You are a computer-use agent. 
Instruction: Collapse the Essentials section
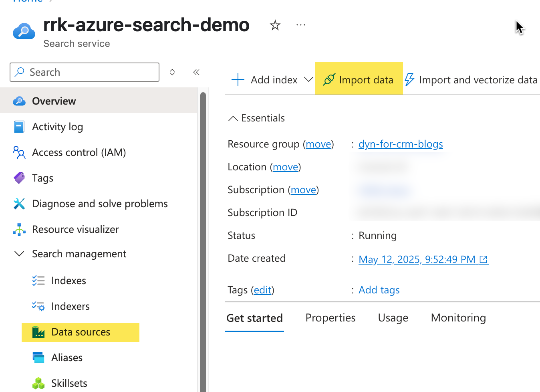[233, 118]
